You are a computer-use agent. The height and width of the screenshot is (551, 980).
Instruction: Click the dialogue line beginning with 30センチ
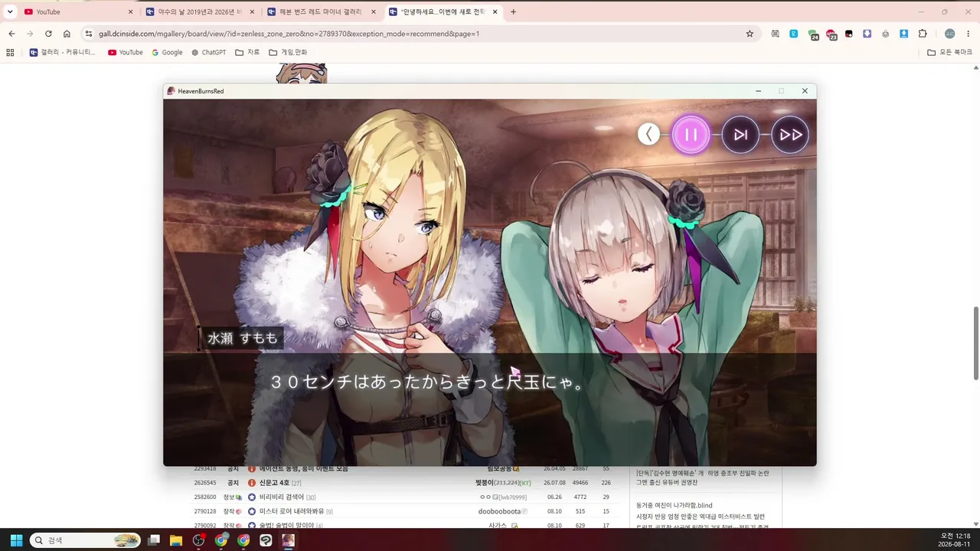(427, 382)
